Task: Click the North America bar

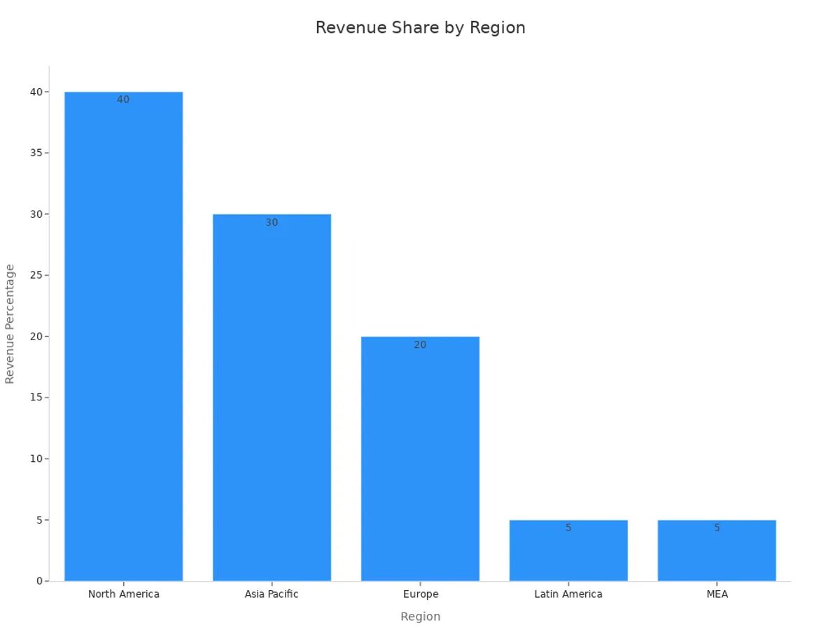Action: [122, 336]
